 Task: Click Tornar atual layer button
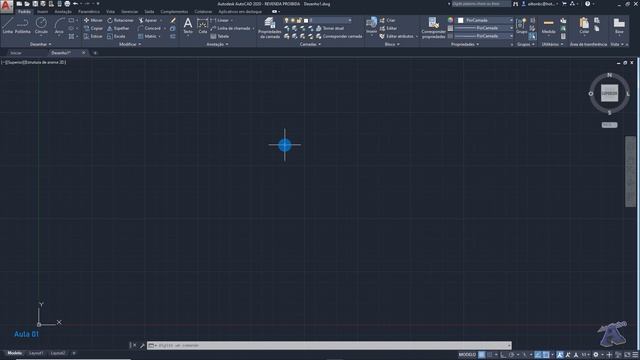pos(330,28)
